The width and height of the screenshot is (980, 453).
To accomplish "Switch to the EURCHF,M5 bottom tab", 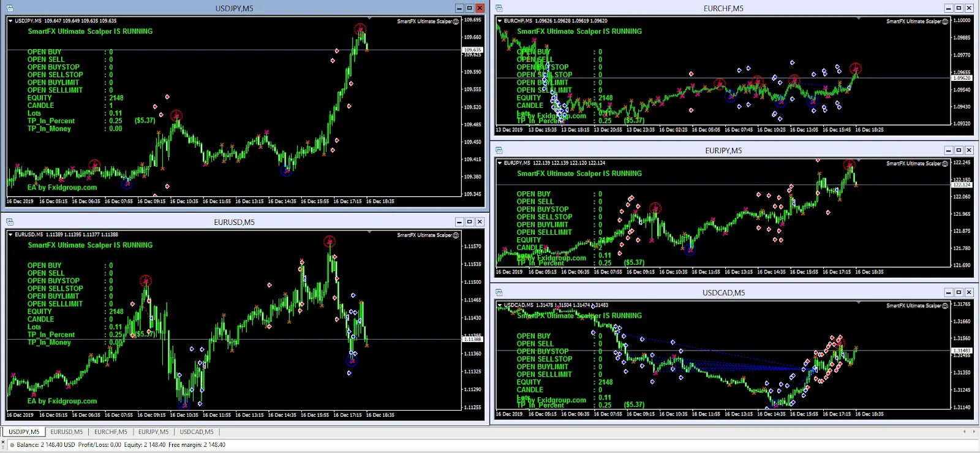I will coord(111,432).
